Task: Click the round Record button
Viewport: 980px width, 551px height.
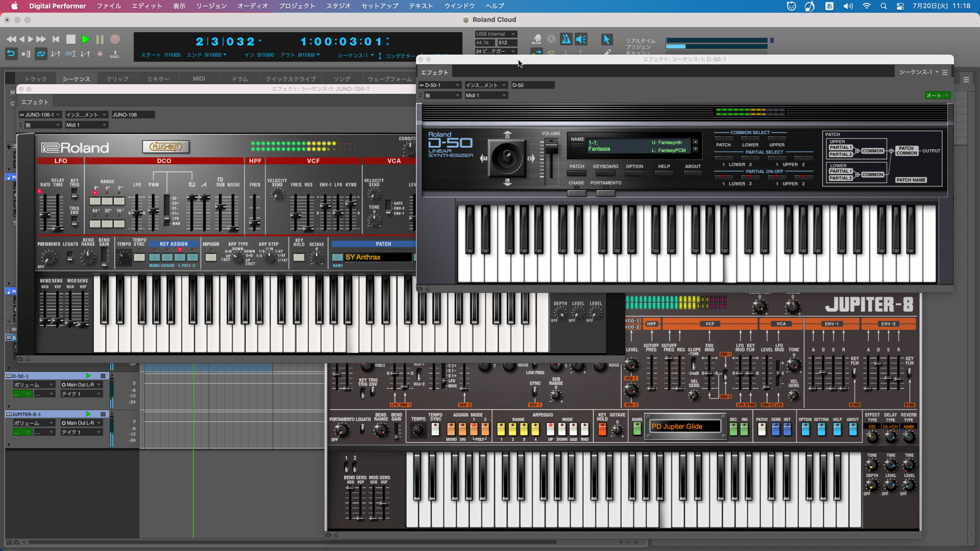Action: pyautogui.click(x=115, y=39)
